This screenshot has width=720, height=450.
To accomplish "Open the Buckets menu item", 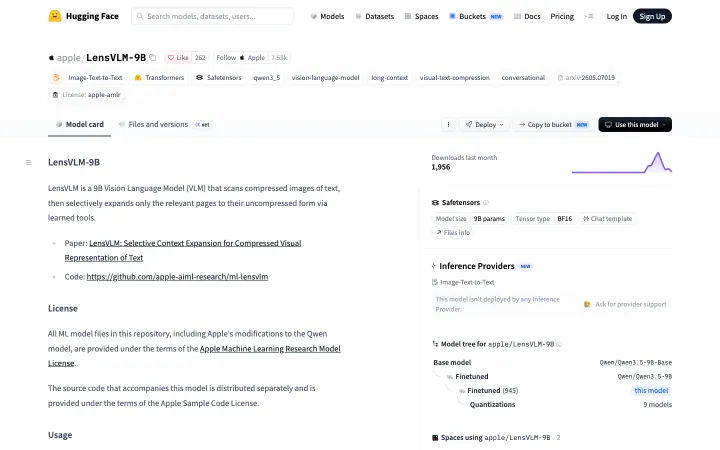I will (475, 16).
